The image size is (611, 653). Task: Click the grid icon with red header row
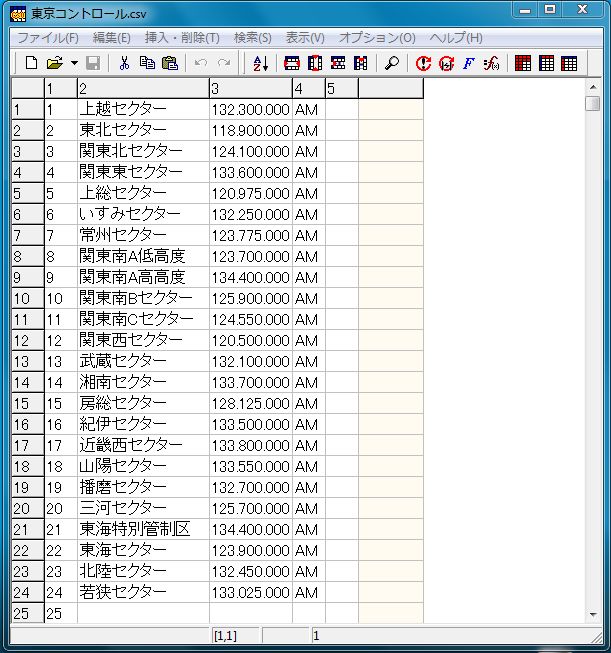(x=546, y=63)
